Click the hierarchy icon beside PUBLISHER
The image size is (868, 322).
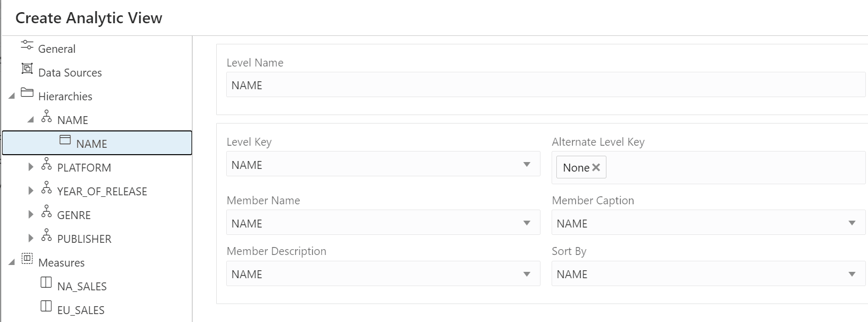pos(46,237)
